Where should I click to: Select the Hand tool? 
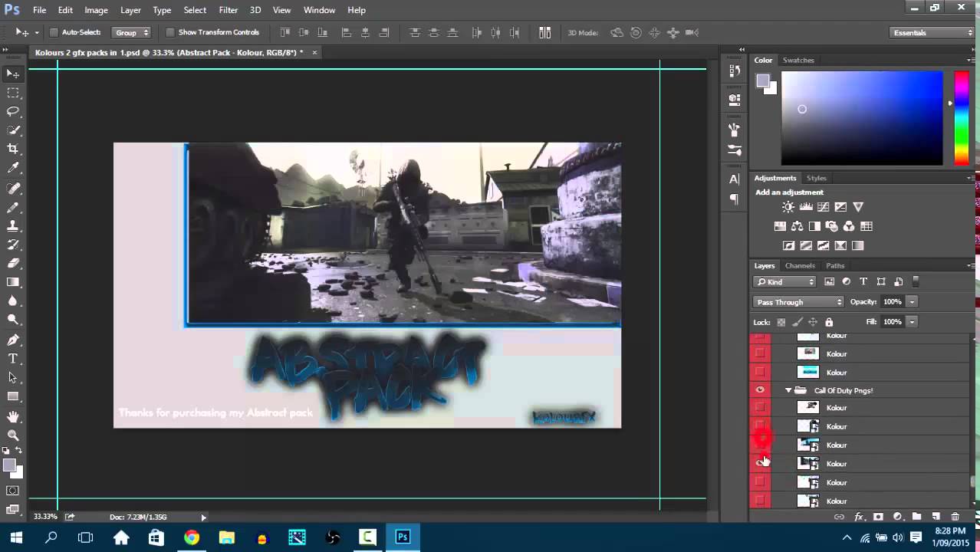(x=13, y=416)
